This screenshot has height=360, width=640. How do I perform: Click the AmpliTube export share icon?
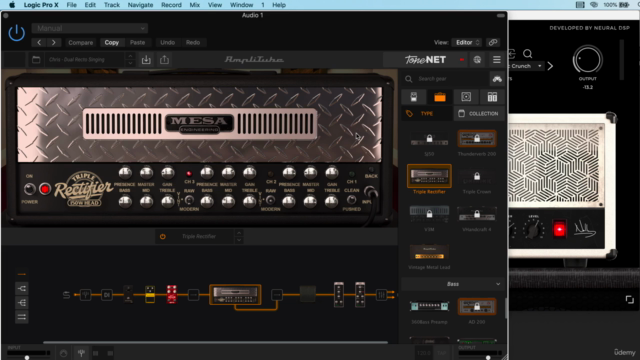[164, 60]
